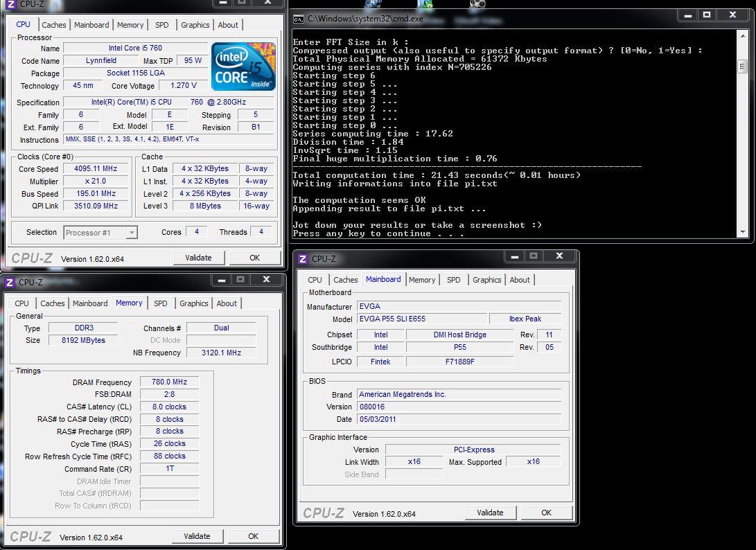Open Memory tab in the CPU window
756x550 pixels.
[130, 25]
